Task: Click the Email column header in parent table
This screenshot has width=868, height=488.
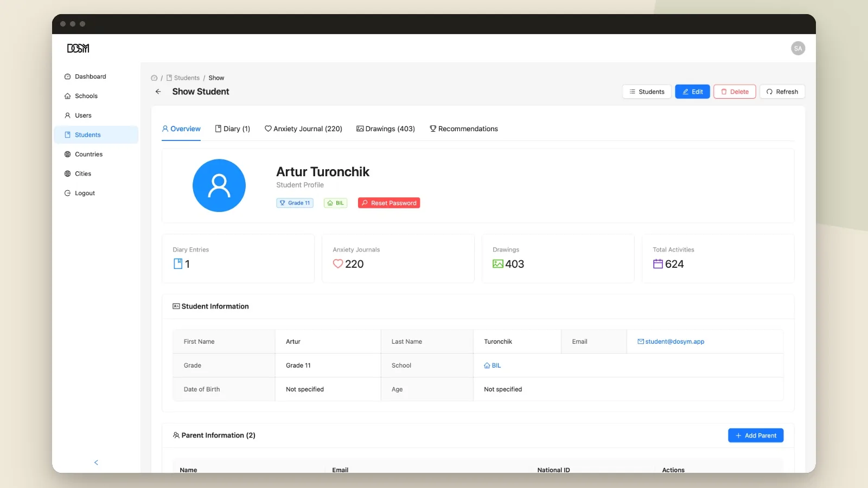Action: click(x=340, y=470)
